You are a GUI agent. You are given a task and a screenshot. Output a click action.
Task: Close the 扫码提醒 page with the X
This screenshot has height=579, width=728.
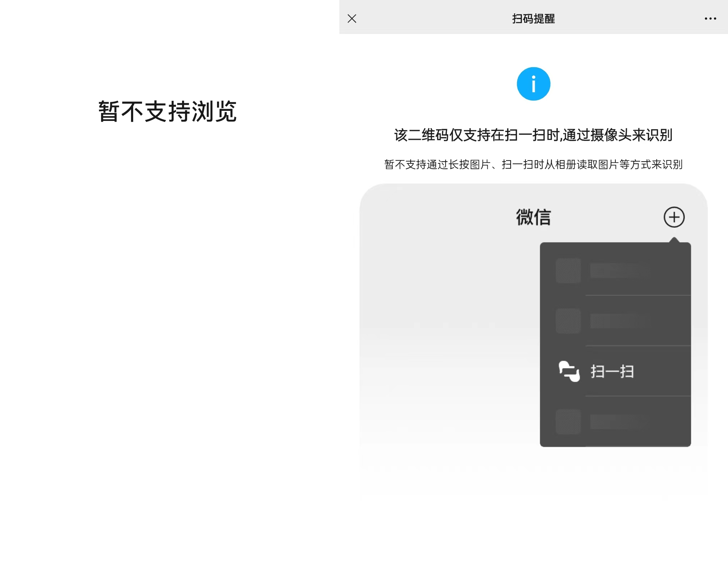click(x=352, y=18)
